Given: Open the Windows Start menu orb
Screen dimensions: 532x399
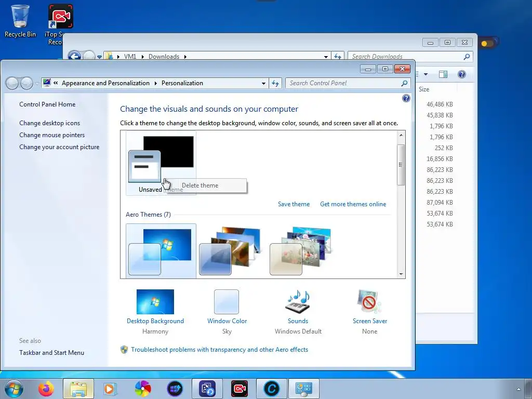Looking at the screenshot, I should [x=14, y=389].
